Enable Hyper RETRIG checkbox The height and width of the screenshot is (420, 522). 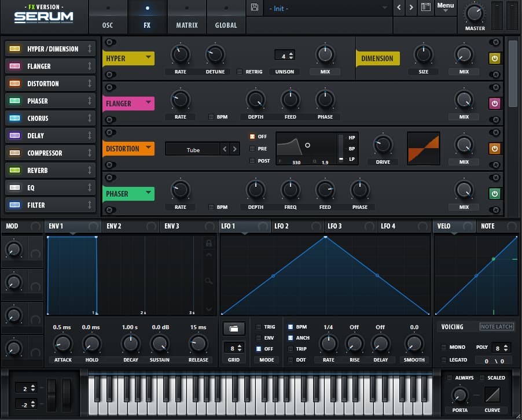(x=240, y=72)
